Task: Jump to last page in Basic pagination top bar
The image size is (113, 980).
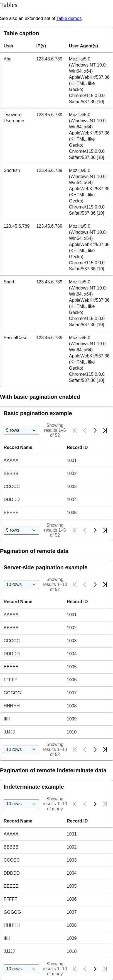Action: coord(105,430)
